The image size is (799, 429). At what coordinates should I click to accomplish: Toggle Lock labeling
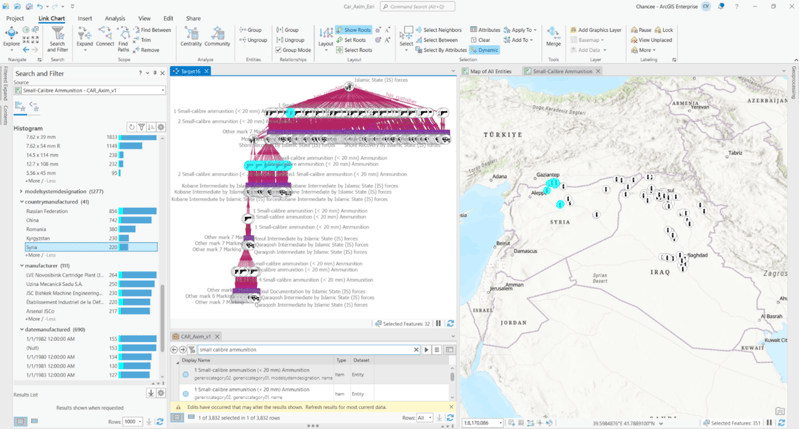tap(664, 30)
